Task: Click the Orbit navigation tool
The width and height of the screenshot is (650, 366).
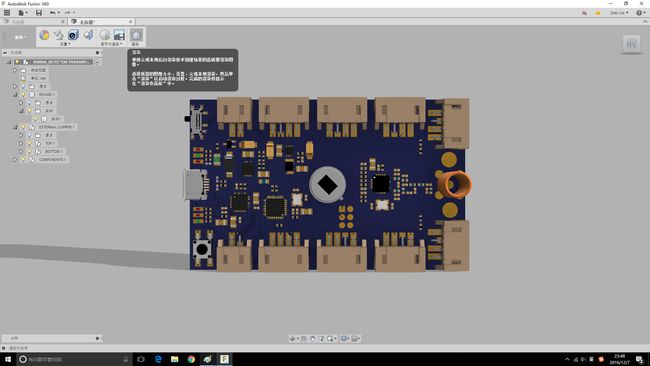Action: [293, 339]
